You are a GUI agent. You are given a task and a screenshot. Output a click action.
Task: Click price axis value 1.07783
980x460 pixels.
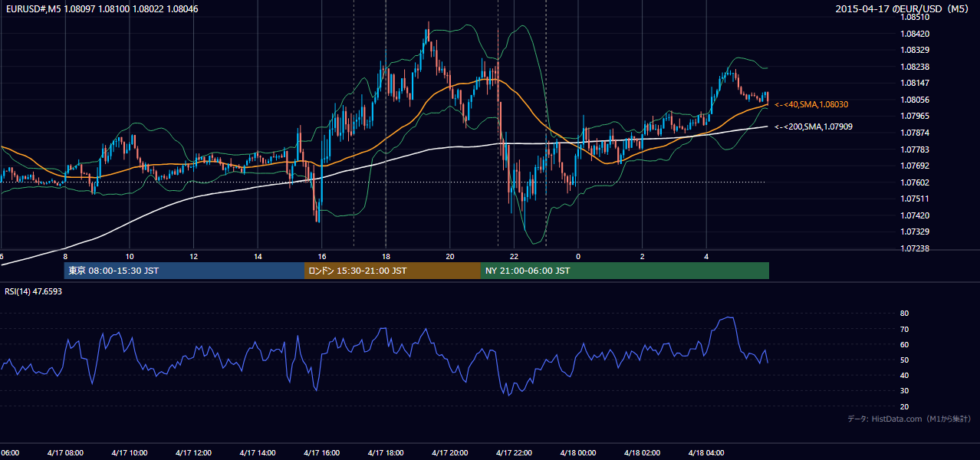915,149
